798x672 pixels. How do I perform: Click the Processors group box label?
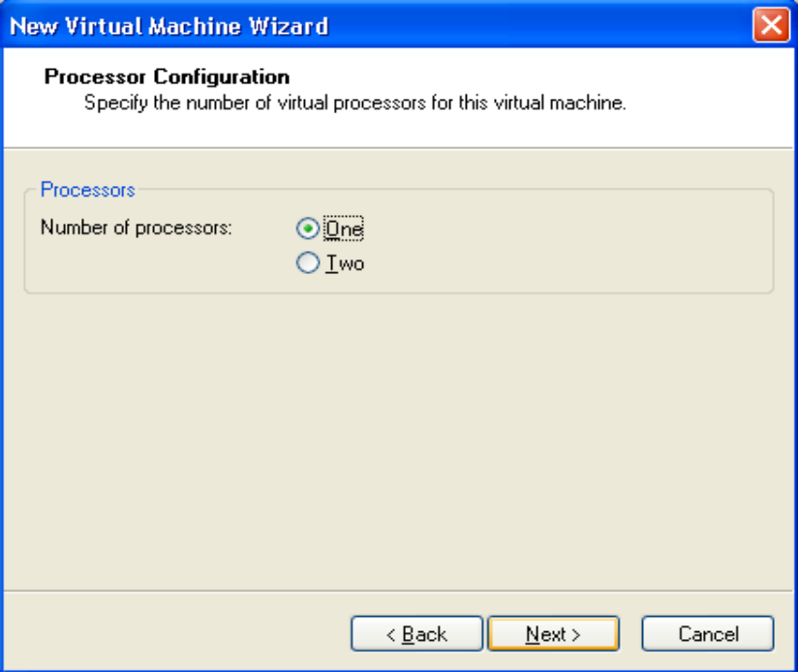coord(87,190)
